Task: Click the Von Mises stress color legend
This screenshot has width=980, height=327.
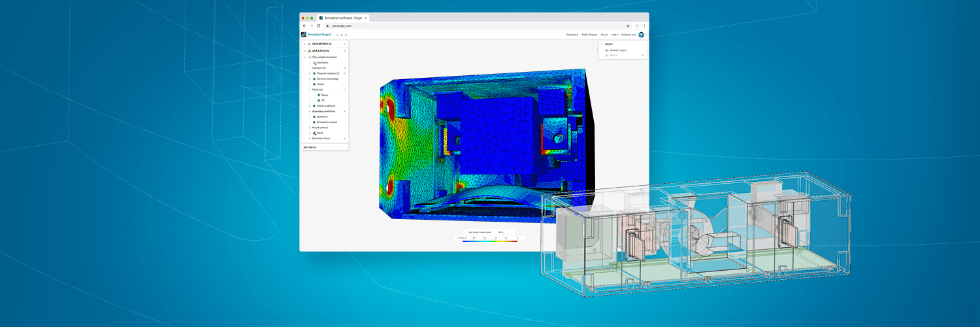Action: [x=490, y=239]
